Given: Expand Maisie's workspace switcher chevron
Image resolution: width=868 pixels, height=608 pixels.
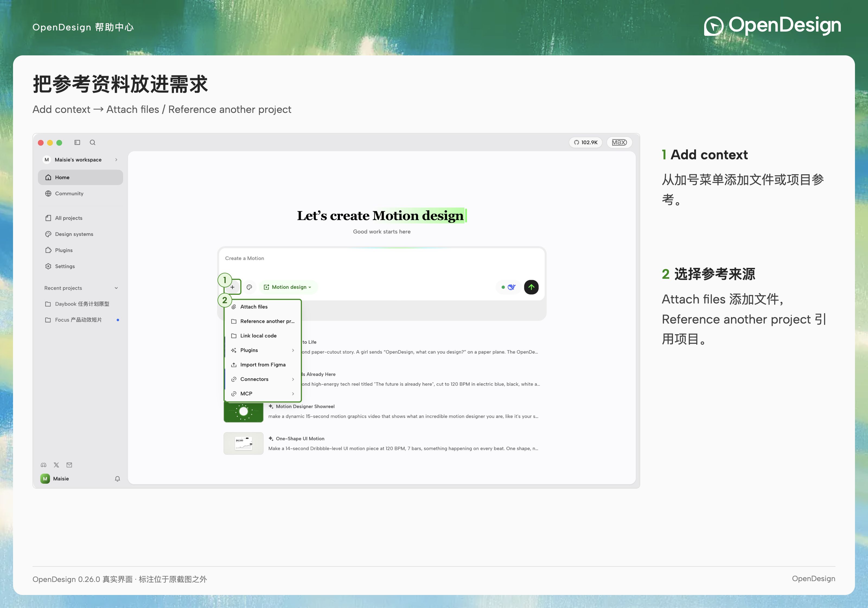Looking at the screenshot, I should pos(116,160).
